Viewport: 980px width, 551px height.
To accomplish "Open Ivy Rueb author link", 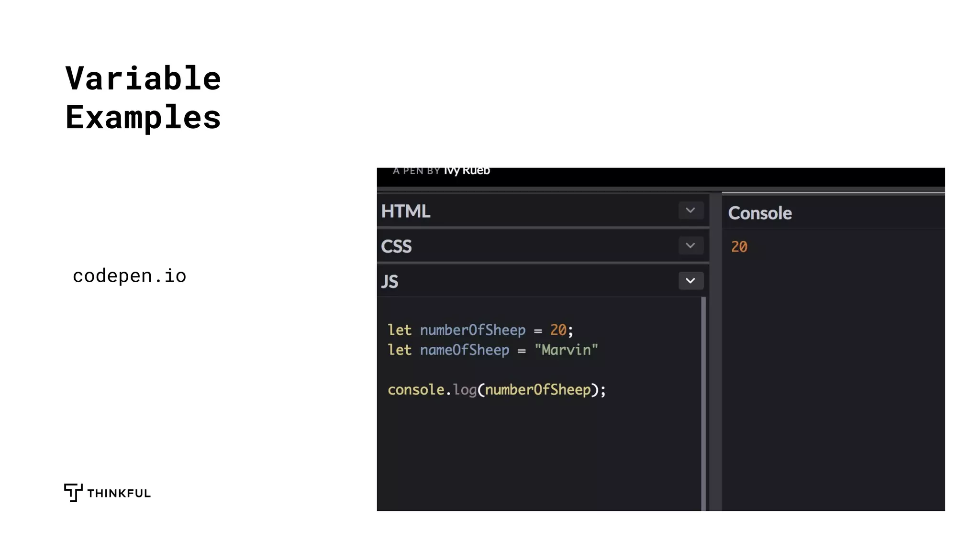I will pos(467,171).
